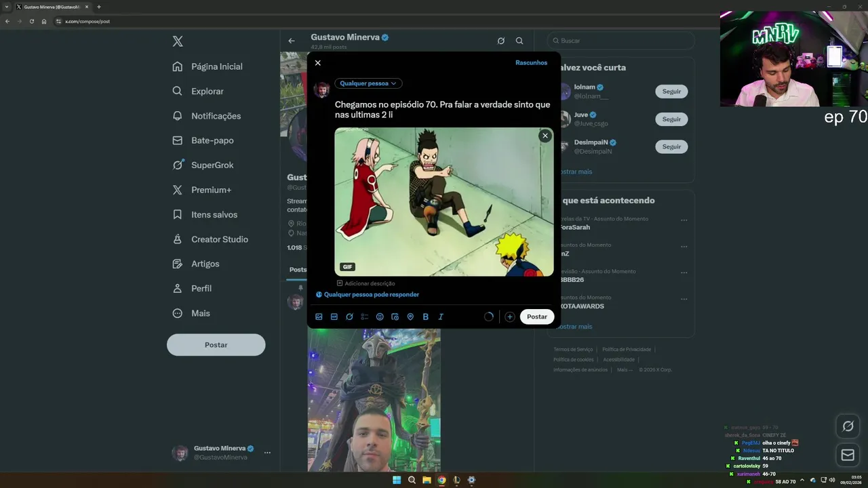The width and height of the screenshot is (868, 488).
Task: Click the large Postar button in sidebar
Action: pyautogui.click(x=216, y=344)
